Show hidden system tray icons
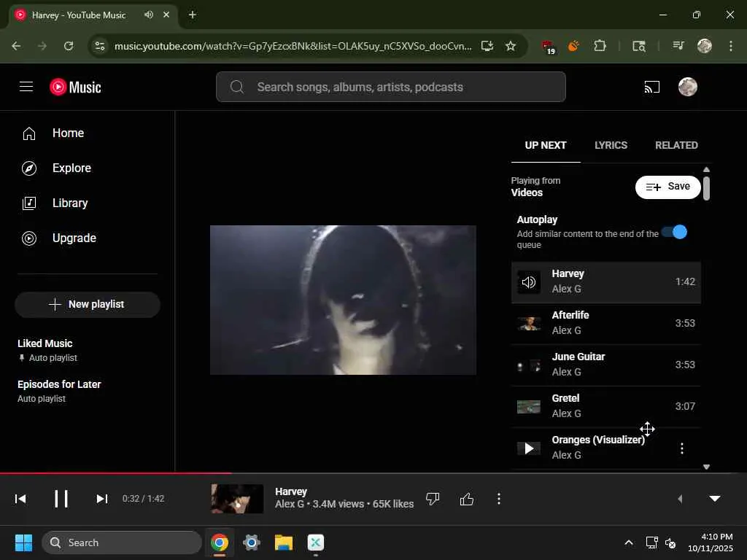Viewport: 747px width, 560px height. 629,542
